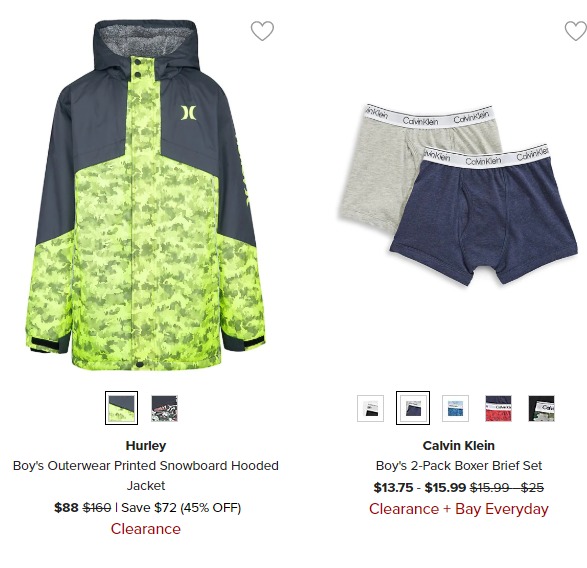
Task: Add Hurley jacket to wishlist with heart icon
Action: (x=262, y=31)
